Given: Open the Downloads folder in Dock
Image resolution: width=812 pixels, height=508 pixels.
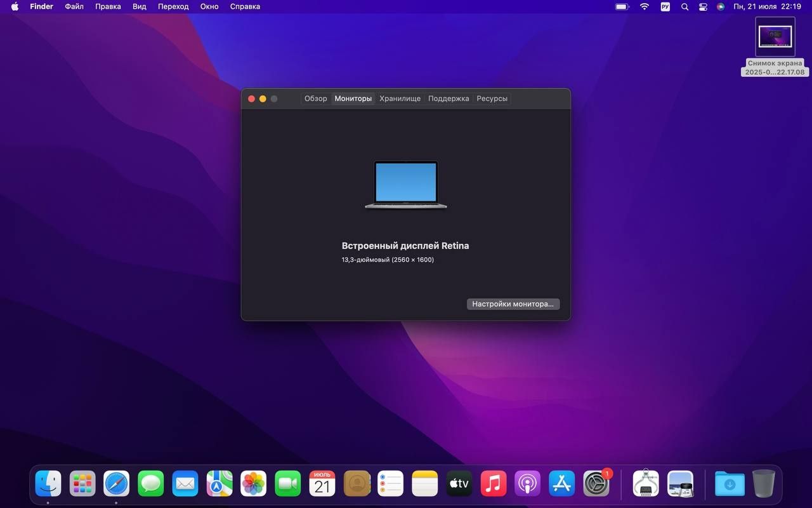Looking at the screenshot, I should [x=730, y=484].
